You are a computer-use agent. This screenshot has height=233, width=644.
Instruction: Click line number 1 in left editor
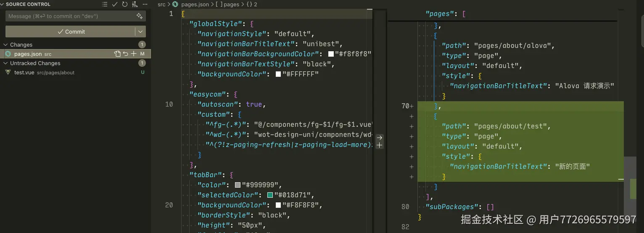click(171, 14)
